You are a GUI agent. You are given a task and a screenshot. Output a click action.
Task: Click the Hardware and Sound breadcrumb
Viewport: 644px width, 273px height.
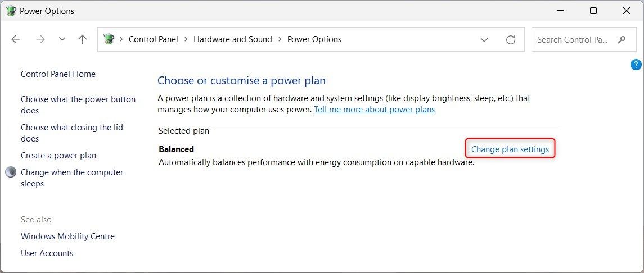(232, 39)
